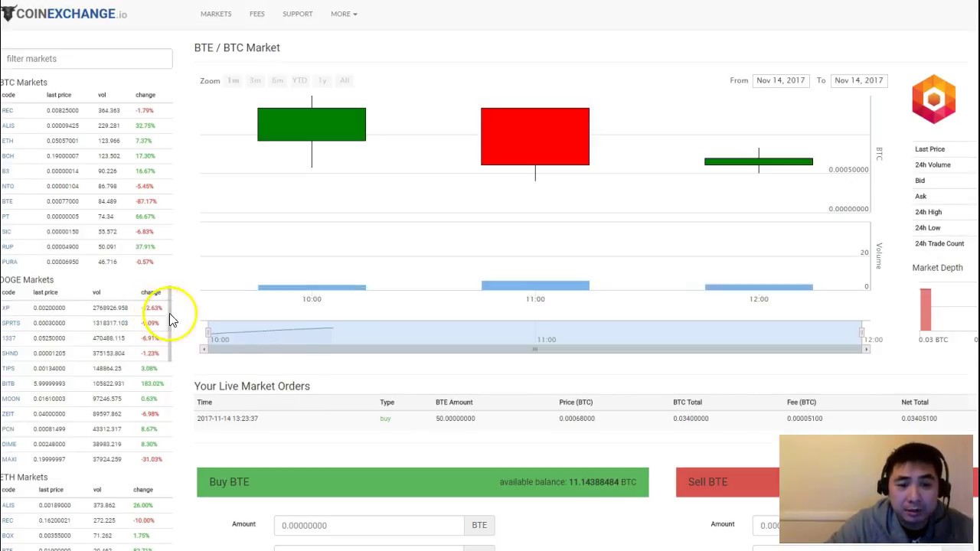Image resolution: width=980 pixels, height=551 pixels.
Task: Sort BTC Markets by vol column
Action: [102, 95]
